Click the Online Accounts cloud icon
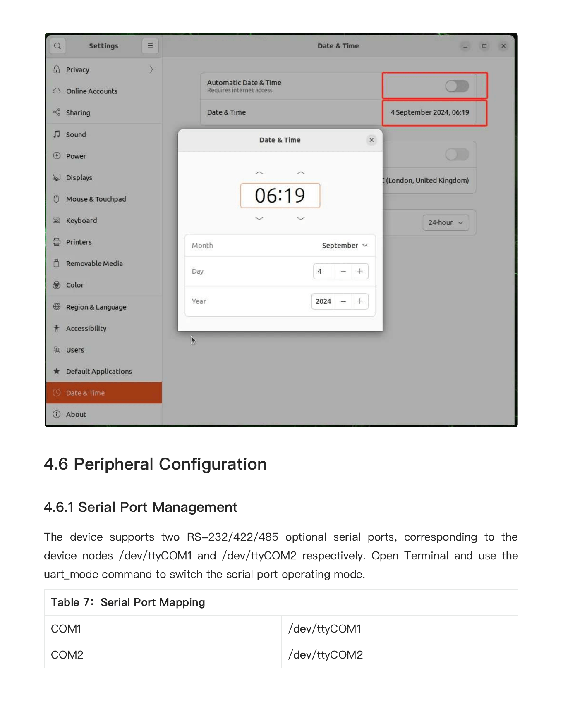The image size is (563, 728). click(57, 91)
